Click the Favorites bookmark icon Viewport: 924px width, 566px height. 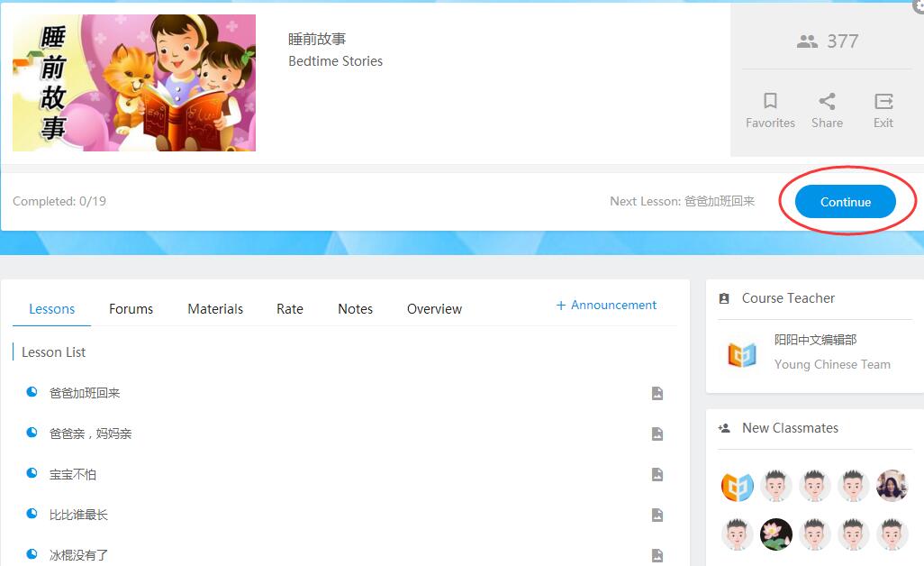point(770,101)
